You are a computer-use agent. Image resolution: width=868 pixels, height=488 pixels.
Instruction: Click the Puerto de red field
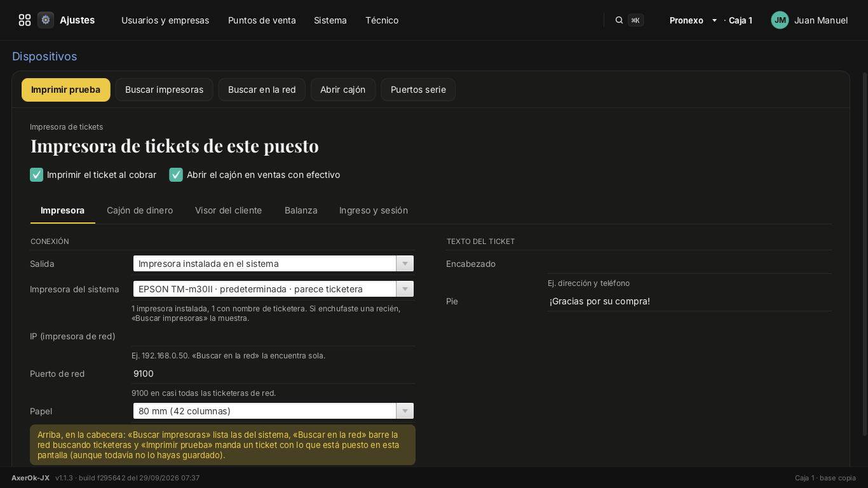(273, 374)
